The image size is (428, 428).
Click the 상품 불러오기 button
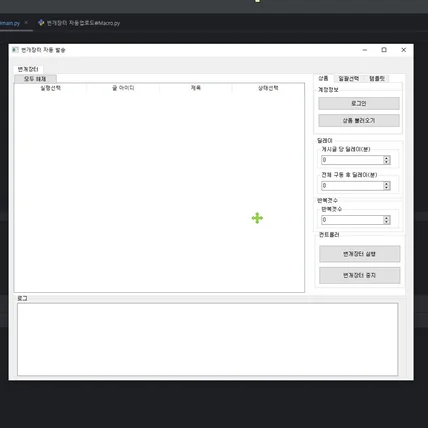[x=359, y=120]
